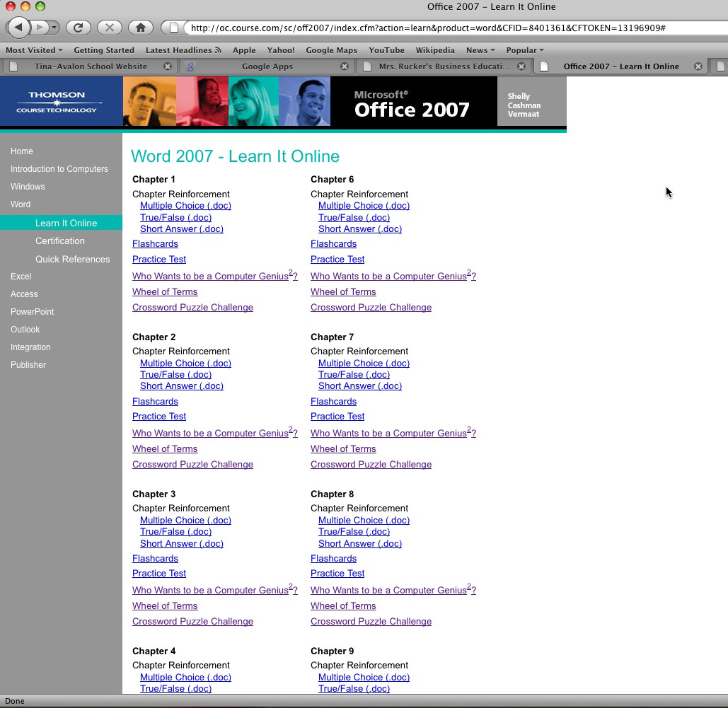
Task: Open the Apple bookmark
Action: (244, 50)
